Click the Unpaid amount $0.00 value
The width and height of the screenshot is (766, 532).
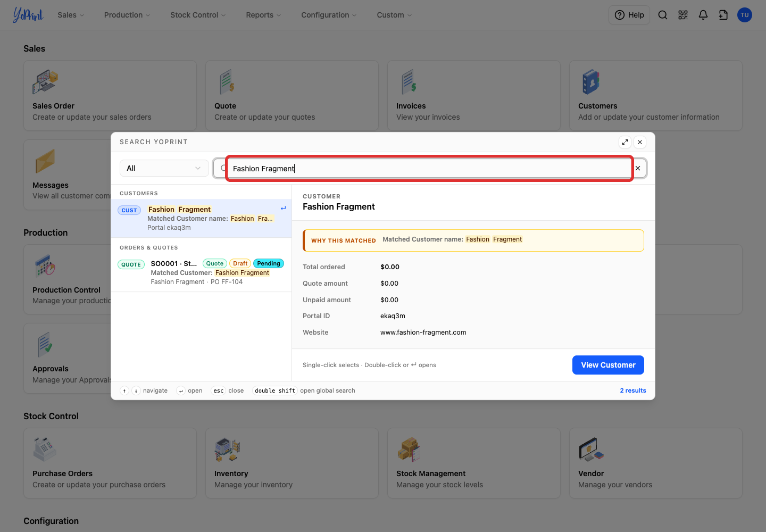tap(389, 300)
